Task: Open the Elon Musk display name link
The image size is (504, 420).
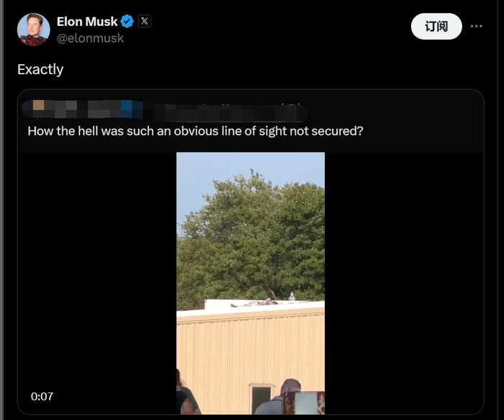Action: (87, 22)
